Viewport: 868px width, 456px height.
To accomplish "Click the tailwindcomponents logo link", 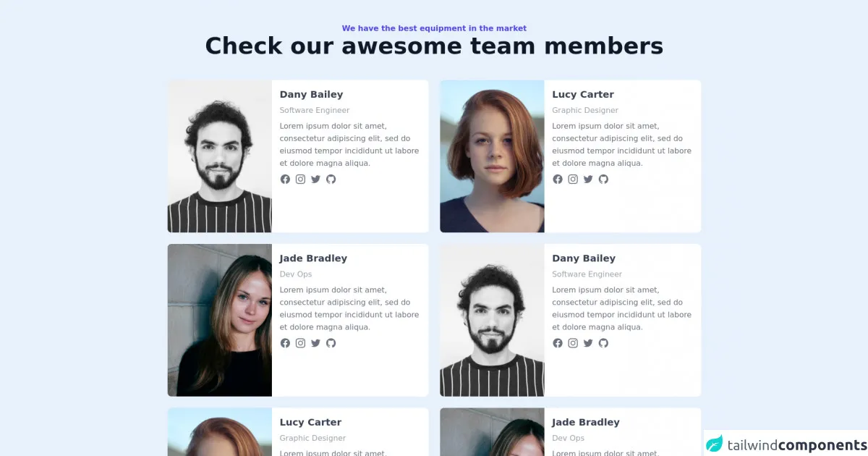I will pyautogui.click(x=786, y=444).
